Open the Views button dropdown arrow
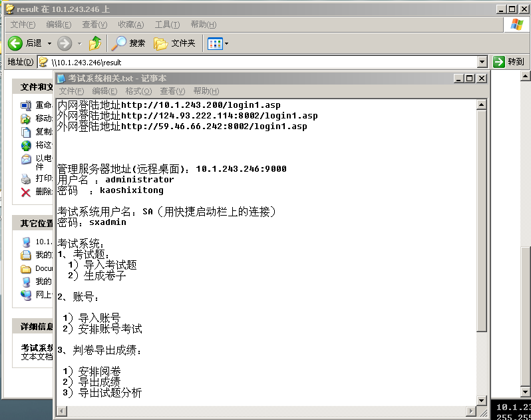Viewport: 531px width, 420px height. pyautogui.click(x=226, y=44)
